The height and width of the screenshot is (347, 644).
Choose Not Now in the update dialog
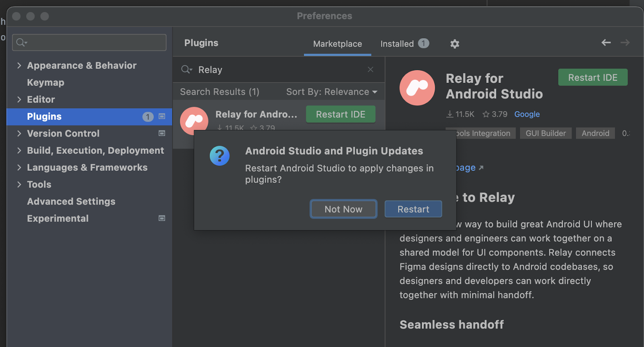343,209
